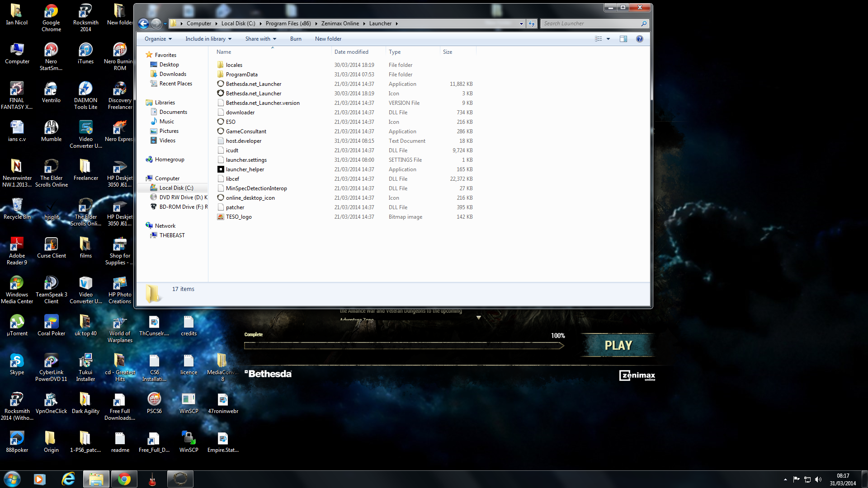Select the locales folder
This screenshot has width=868, height=488.
point(234,65)
